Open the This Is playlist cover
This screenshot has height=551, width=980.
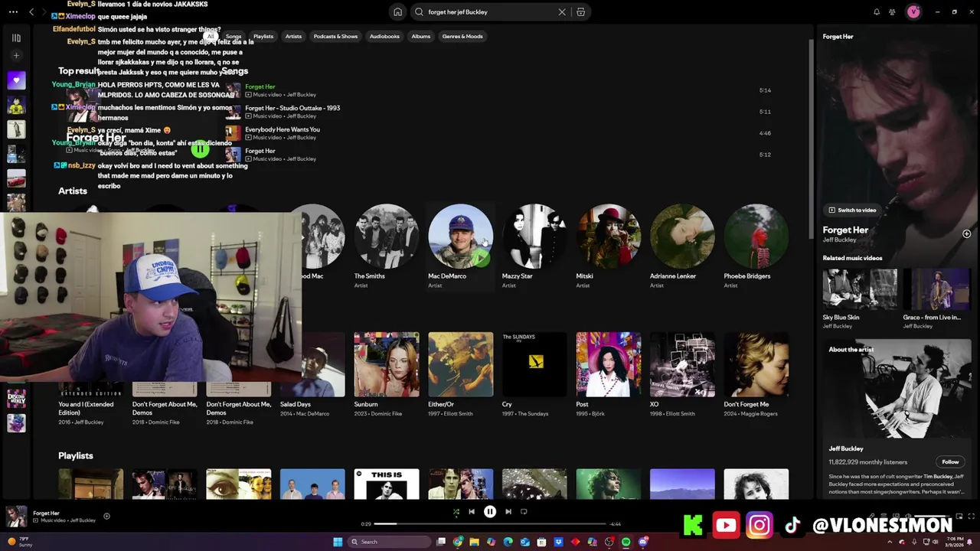coord(387,484)
